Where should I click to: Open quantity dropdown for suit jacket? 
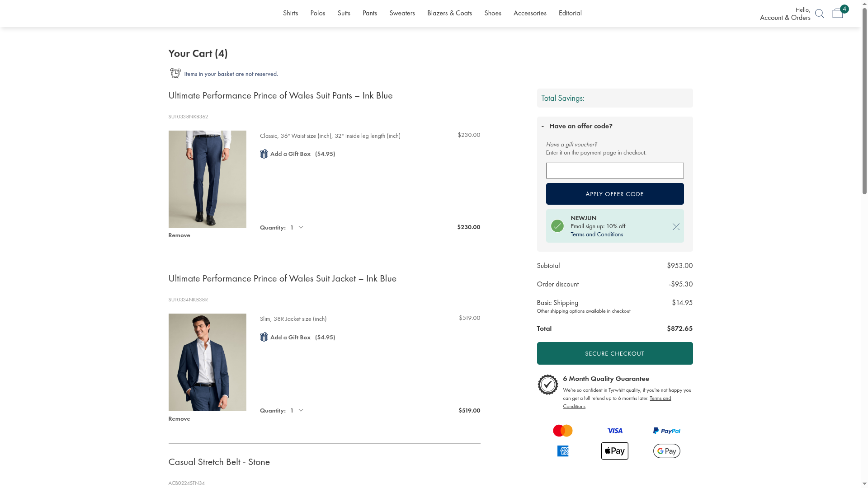[297, 410]
